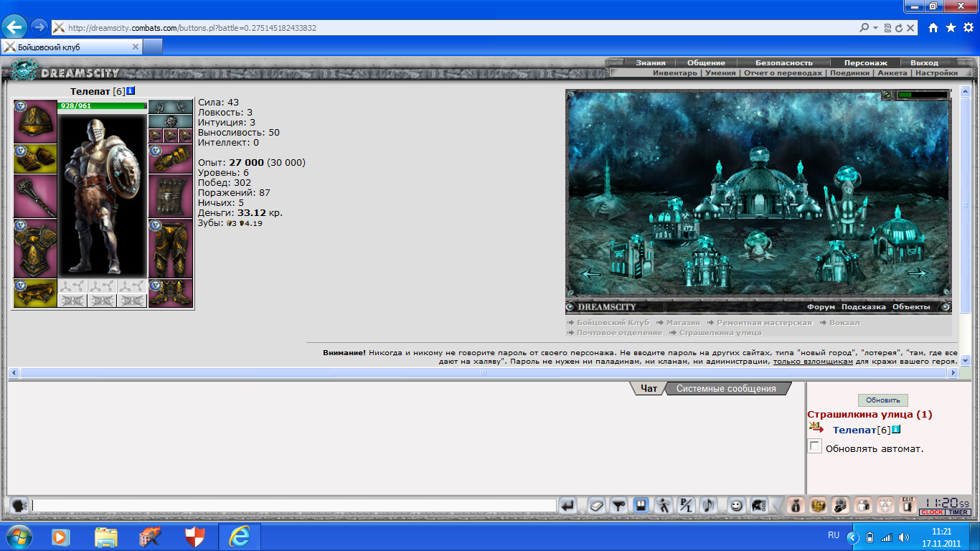Switch to the Чат tab
980x551 pixels.
[x=649, y=388]
